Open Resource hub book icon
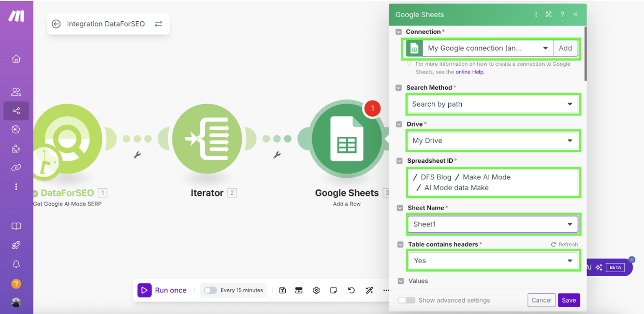The image size is (644, 314). point(16,226)
